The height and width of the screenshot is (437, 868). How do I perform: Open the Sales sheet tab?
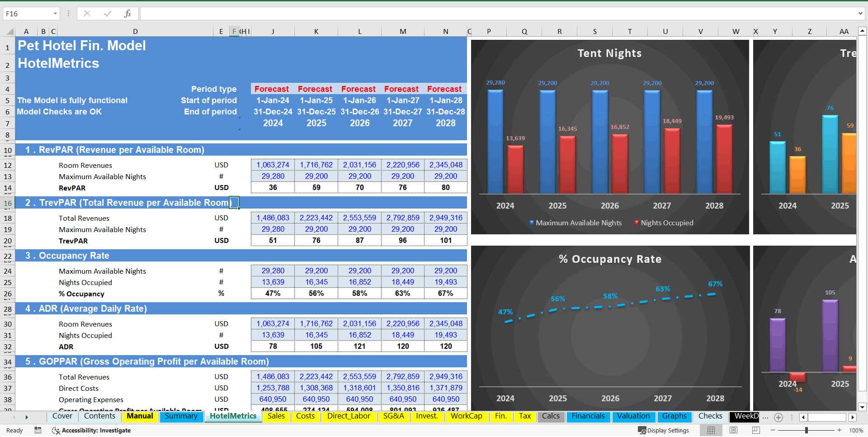coord(276,416)
